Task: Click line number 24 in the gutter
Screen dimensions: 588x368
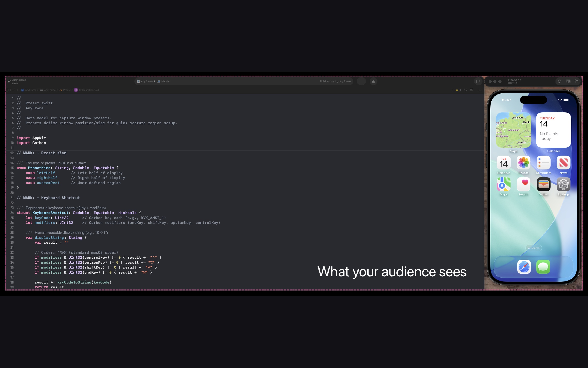Action: [12, 213]
